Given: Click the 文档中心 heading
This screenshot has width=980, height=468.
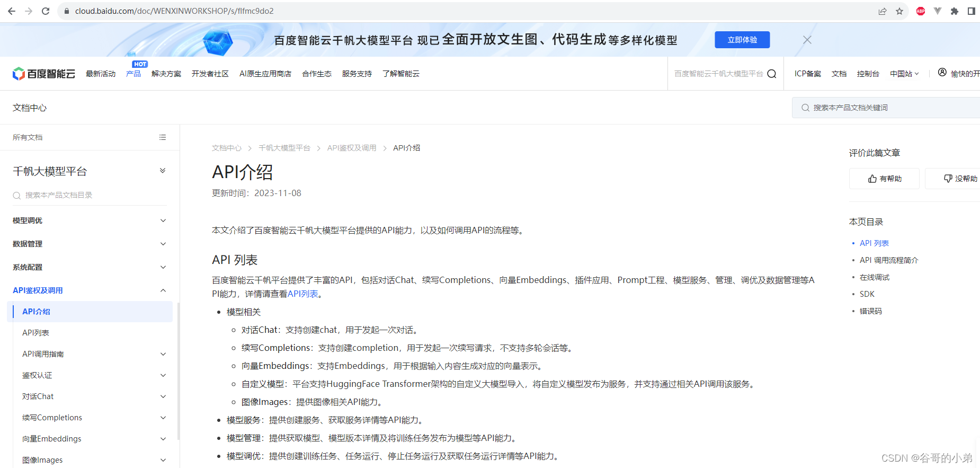Looking at the screenshot, I should (x=30, y=108).
